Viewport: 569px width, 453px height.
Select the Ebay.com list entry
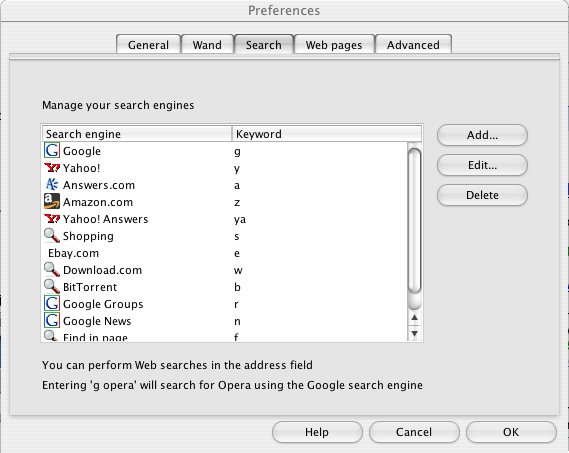[x=225, y=253]
